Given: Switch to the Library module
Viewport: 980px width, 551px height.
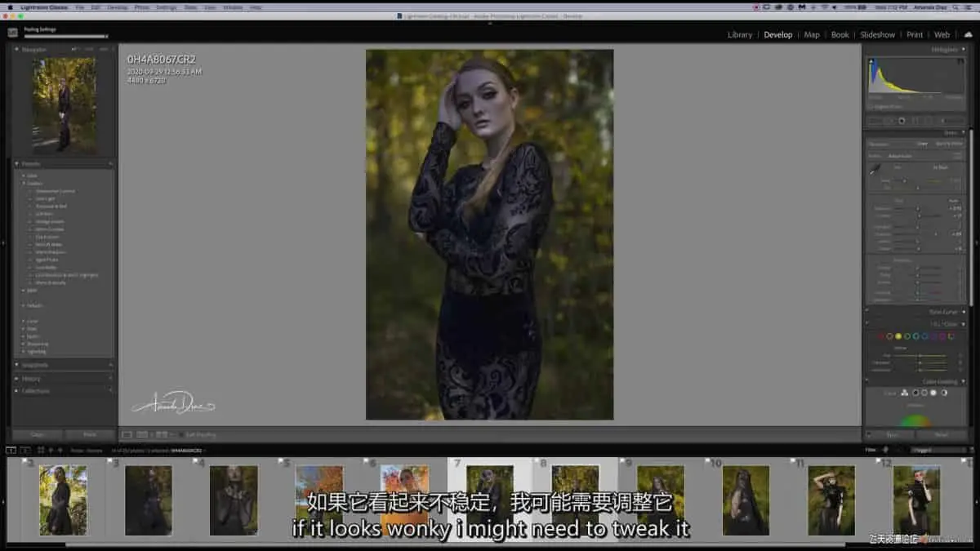Looking at the screenshot, I should [740, 35].
